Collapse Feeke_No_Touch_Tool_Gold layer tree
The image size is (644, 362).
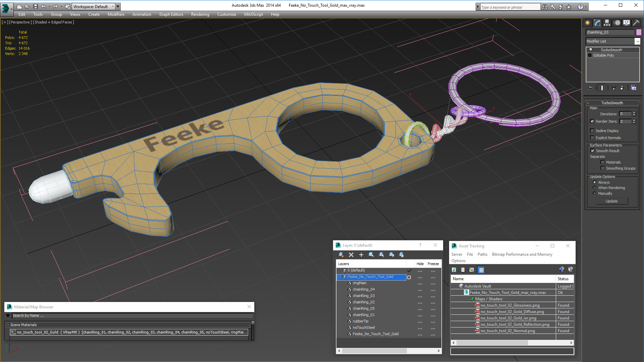(339, 277)
